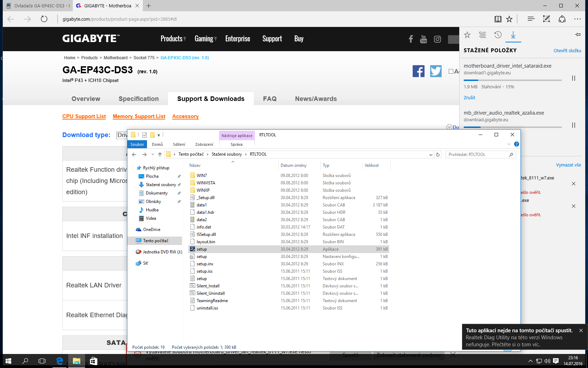Click New folder icon in Explorer title bar
This screenshot has height=368, width=588.
coord(152,135)
